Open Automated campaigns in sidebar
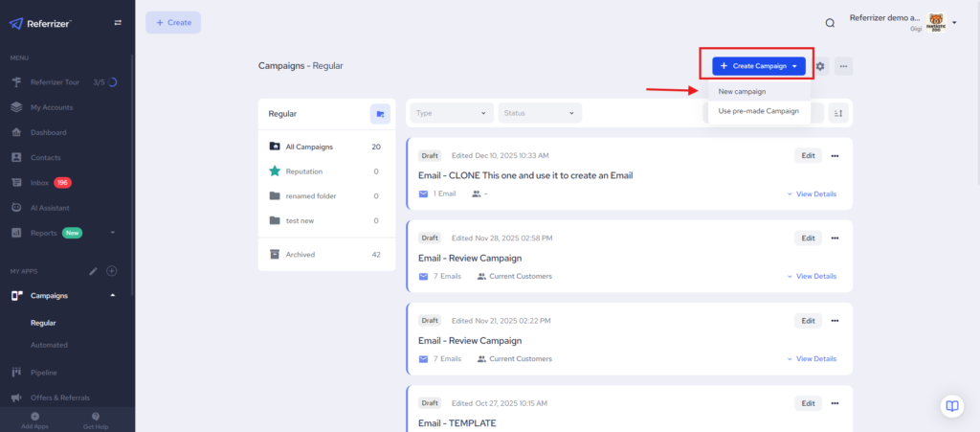980x432 pixels. pos(49,345)
